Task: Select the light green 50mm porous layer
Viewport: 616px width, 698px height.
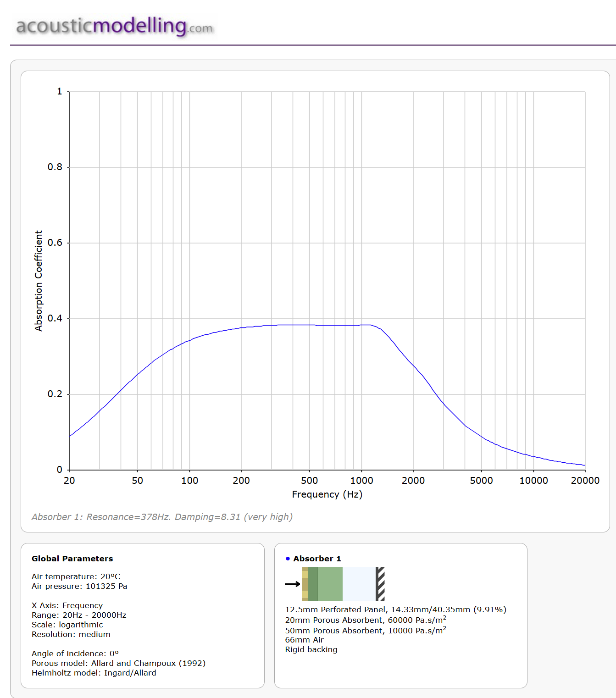Action: [x=330, y=584]
